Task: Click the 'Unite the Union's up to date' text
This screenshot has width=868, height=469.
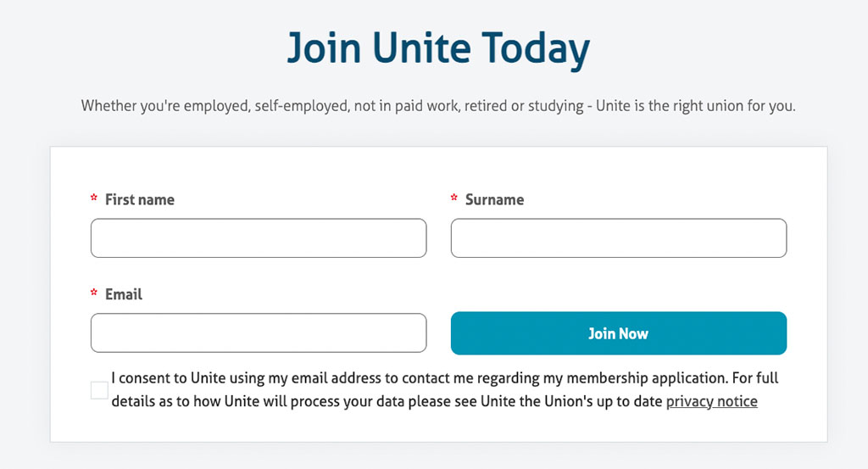Action: 571,401
